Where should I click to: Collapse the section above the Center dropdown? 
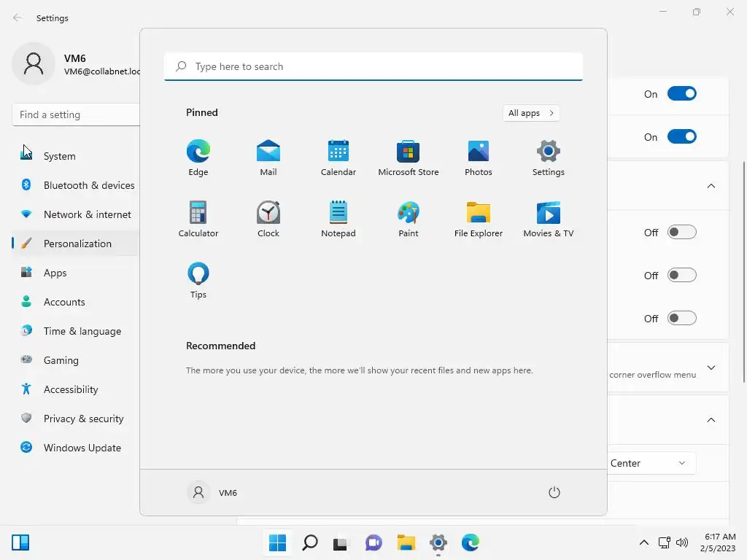711,420
